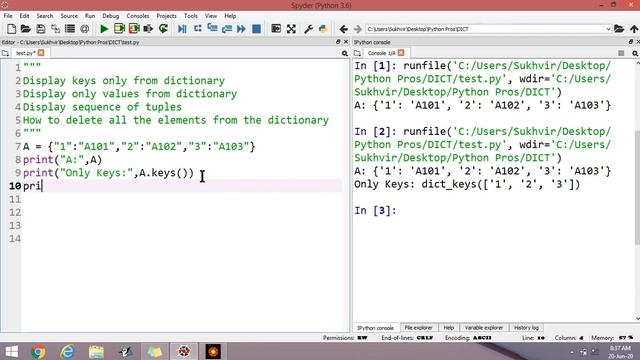Close the Console 1/A tab
Viewport: 640px width, 360px height.
coord(401,53)
